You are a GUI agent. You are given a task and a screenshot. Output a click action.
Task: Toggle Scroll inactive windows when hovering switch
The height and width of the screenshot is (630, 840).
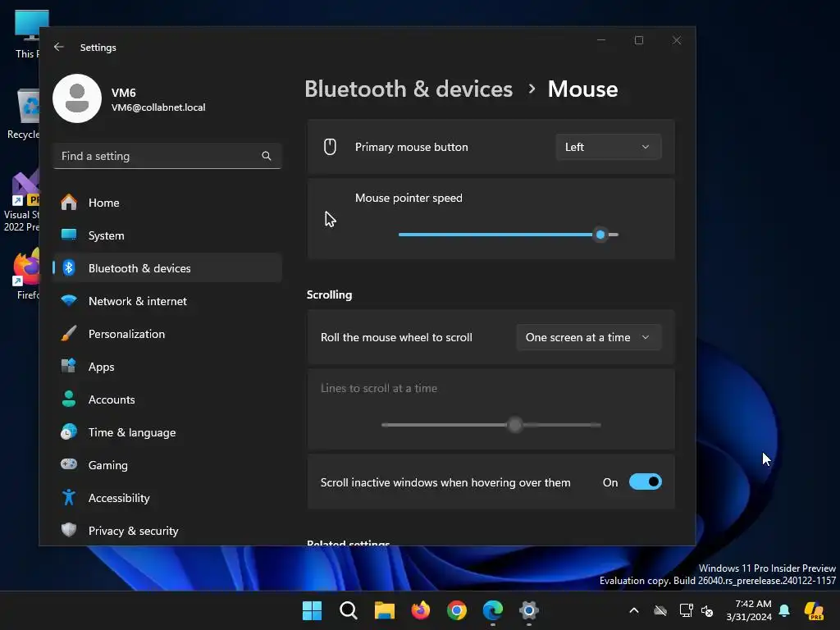click(645, 482)
